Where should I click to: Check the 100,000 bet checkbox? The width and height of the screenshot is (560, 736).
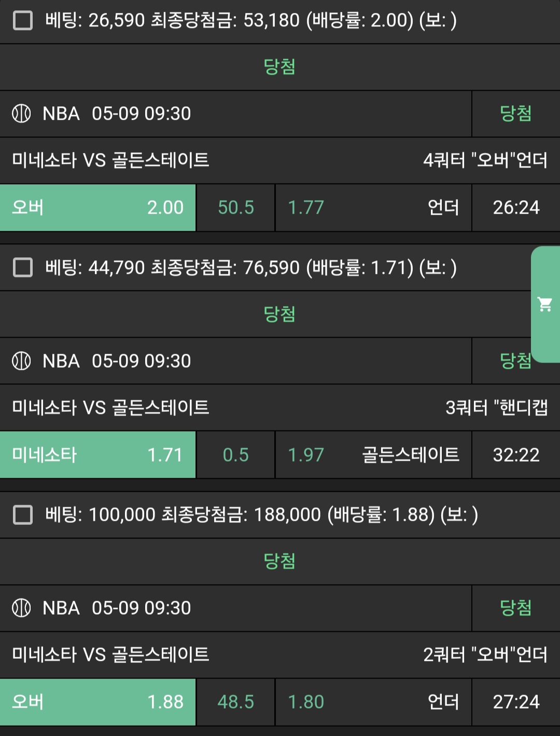pyautogui.click(x=23, y=515)
